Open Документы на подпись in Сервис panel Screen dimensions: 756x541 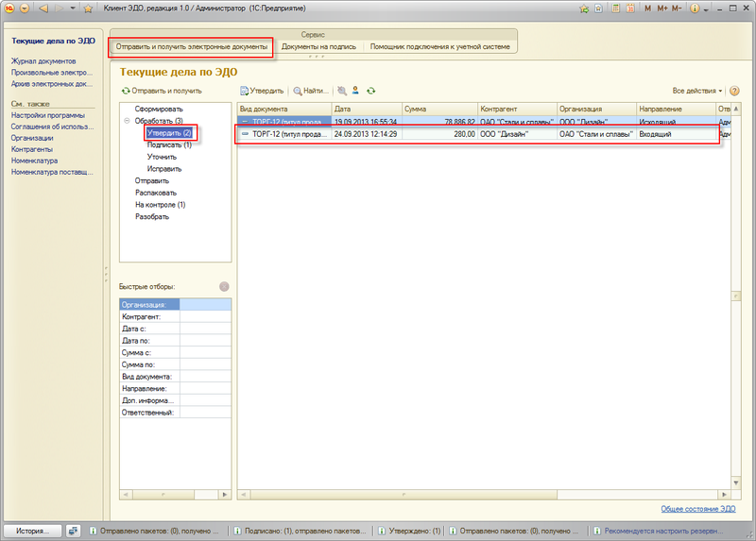click(318, 46)
